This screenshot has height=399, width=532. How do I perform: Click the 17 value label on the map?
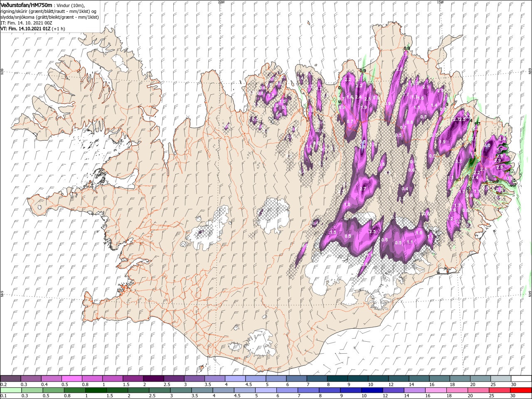(x=477, y=124)
